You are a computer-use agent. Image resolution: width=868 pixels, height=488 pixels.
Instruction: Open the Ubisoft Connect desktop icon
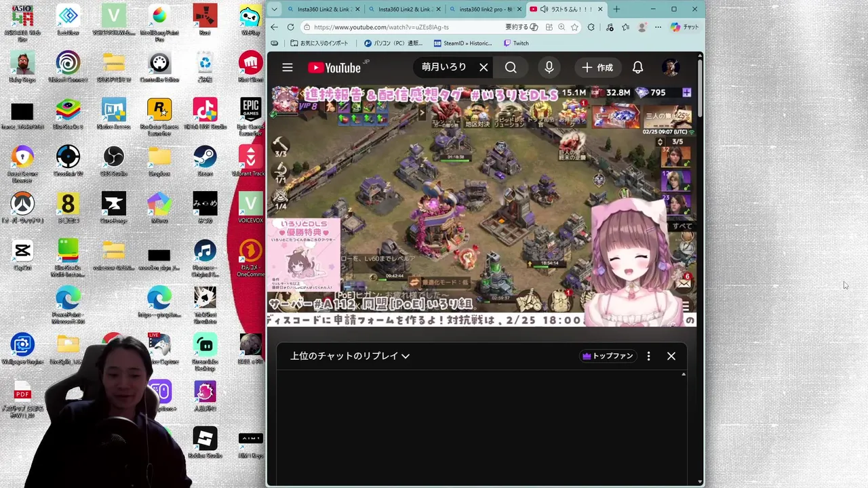pos(68,66)
